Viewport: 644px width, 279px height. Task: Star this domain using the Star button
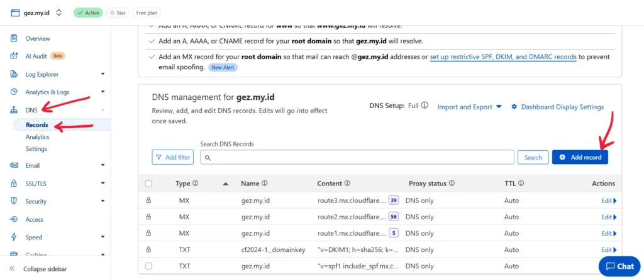(118, 13)
